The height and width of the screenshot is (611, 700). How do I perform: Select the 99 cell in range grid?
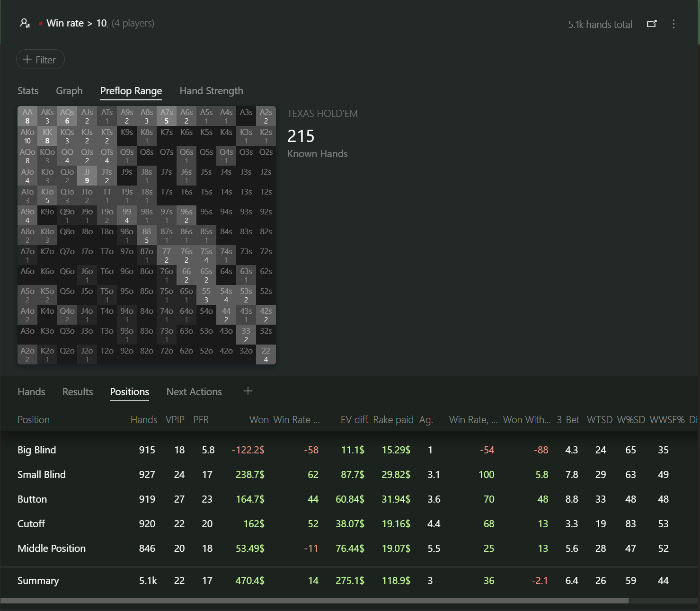[127, 215]
